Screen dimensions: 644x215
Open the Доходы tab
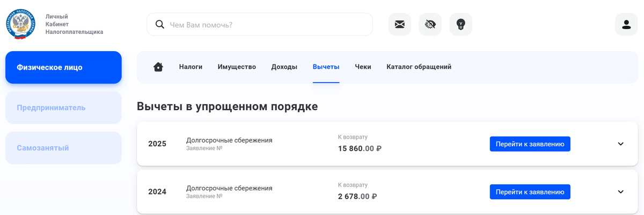284,67
